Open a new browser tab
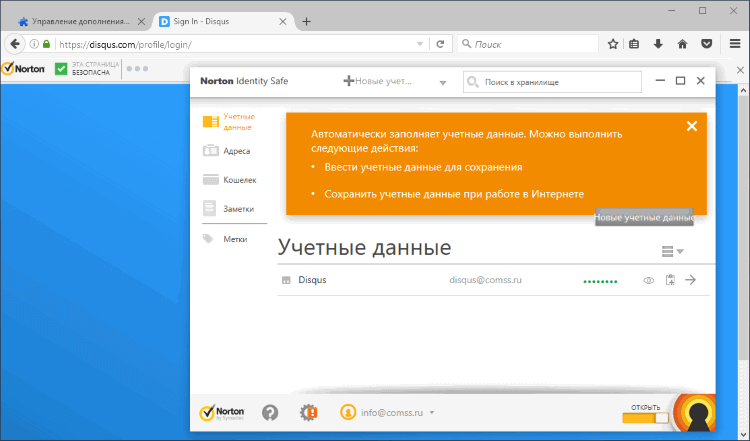Image resolution: width=750 pixels, height=441 pixels. (x=307, y=22)
